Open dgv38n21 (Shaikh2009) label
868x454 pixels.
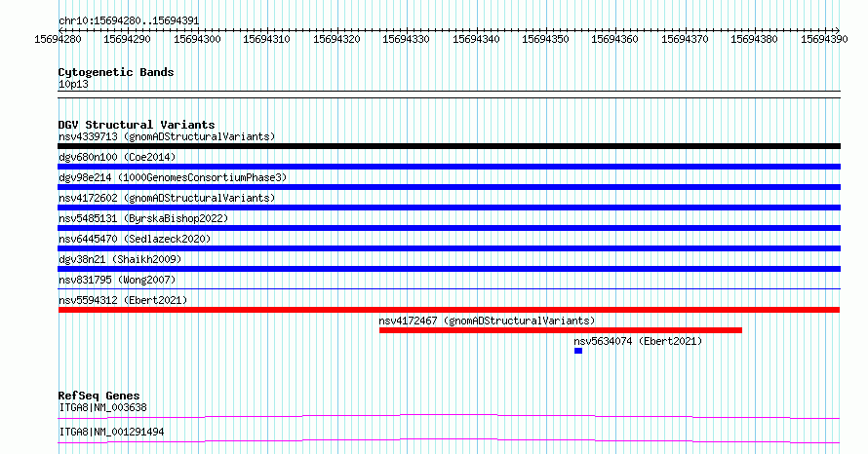coord(120,259)
